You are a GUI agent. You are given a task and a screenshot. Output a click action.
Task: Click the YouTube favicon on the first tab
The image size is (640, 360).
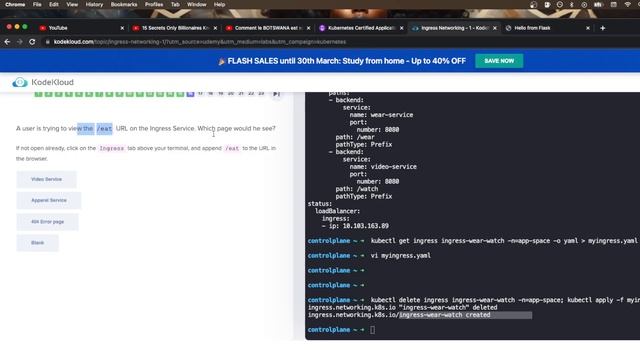tap(42, 28)
